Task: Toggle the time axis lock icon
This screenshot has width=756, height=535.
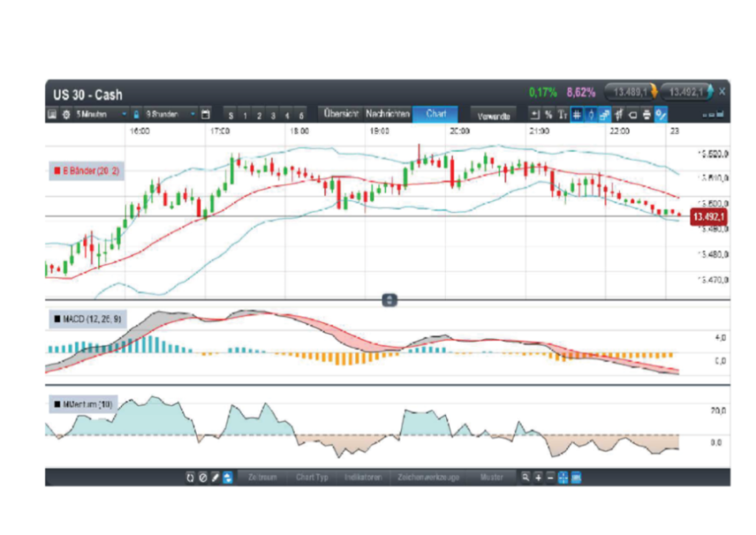Action: [x=136, y=114]
